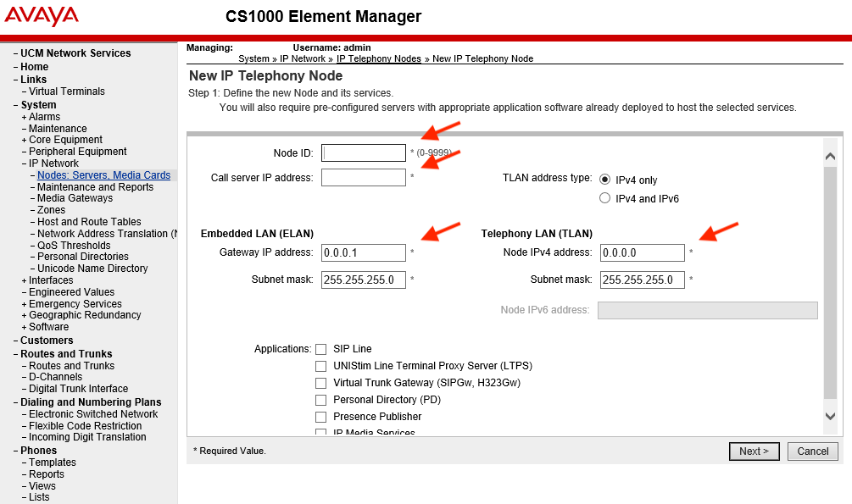Open Phones section in sidebar

(x=39, y=451)
